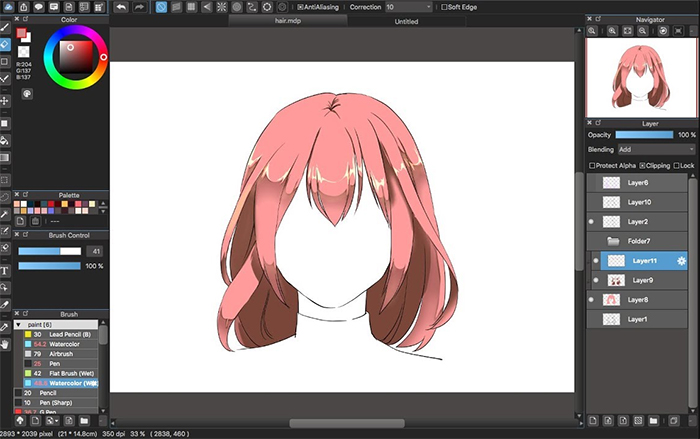Click the brush size slider
The image size is (700, 439).
[50, 251]
